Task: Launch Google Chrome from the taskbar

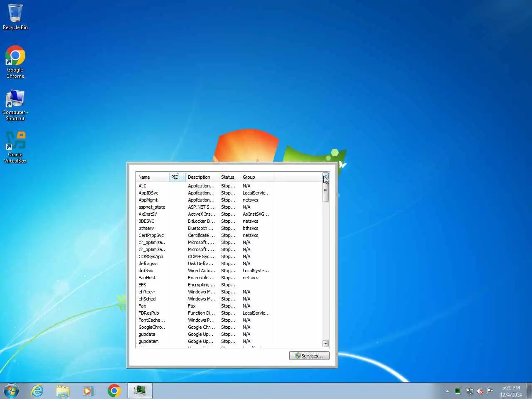Action: click(114, 391)
